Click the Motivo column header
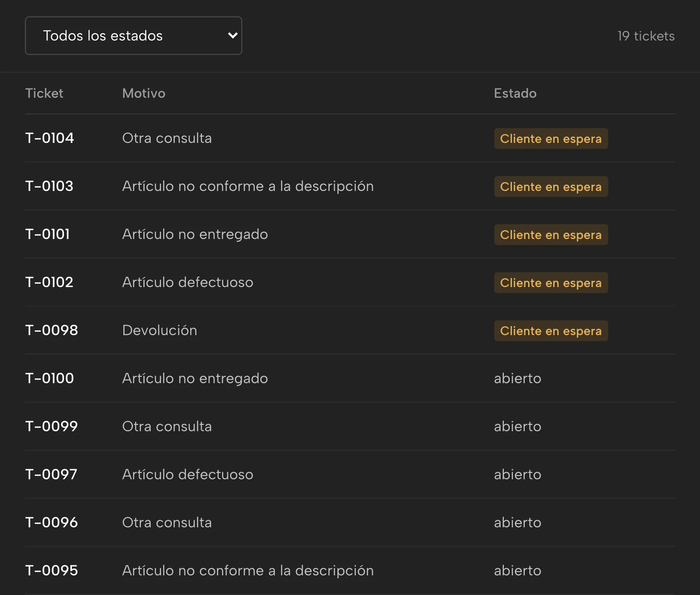 coord(144,93)
